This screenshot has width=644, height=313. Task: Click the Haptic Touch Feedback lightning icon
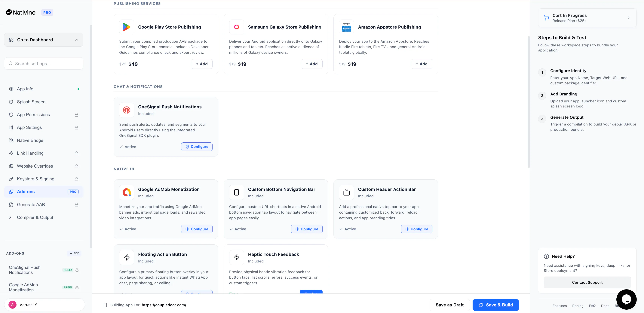[x=237, y=257]
